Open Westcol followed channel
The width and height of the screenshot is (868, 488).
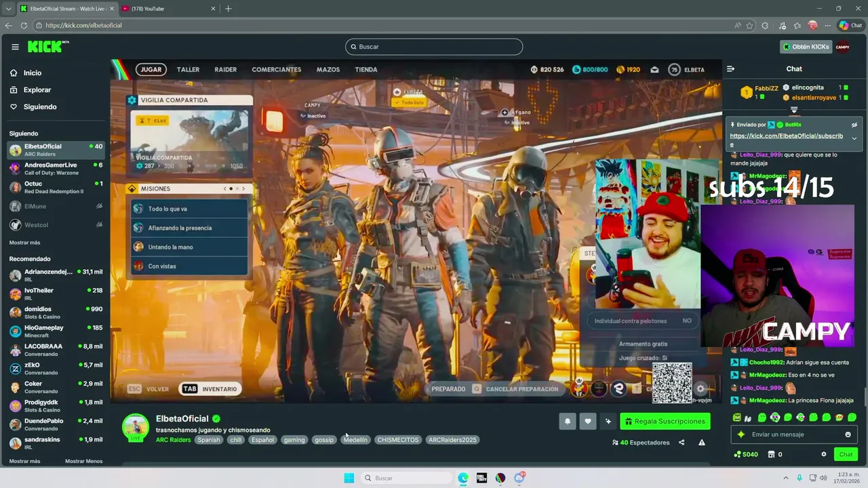[x=56, y=224]
